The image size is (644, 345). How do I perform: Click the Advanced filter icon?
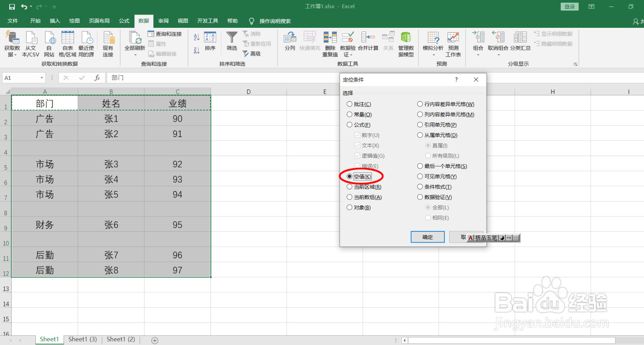click(252, 54)
